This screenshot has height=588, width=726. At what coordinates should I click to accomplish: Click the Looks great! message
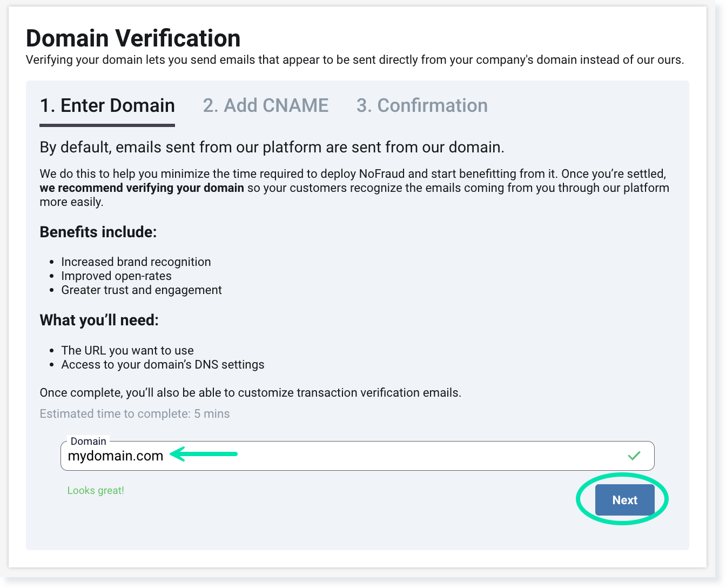pos(96,490)
